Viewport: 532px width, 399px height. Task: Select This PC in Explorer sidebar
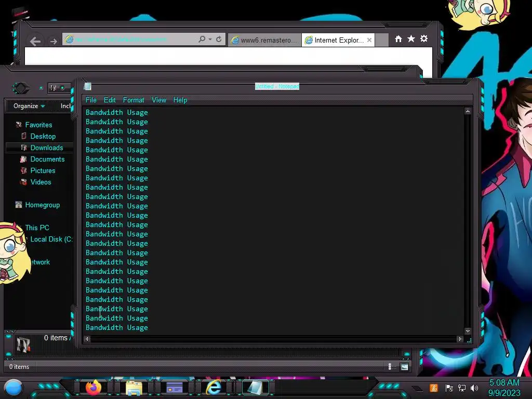point(37,228)
